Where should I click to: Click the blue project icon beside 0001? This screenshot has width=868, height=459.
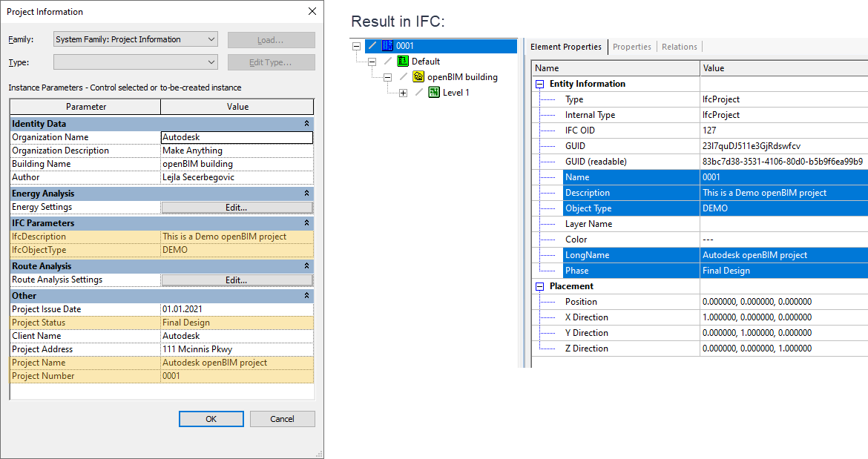pyautogui.click(x=387, y=46)
